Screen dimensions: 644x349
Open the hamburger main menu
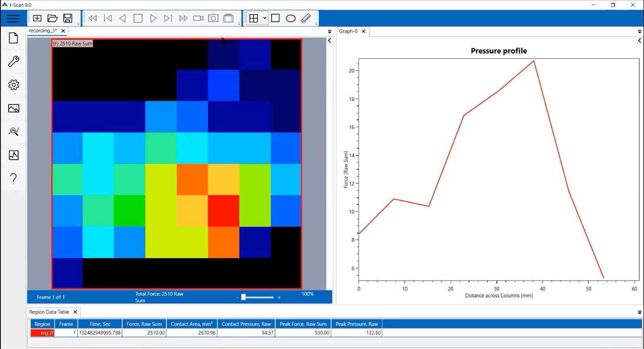13,18
